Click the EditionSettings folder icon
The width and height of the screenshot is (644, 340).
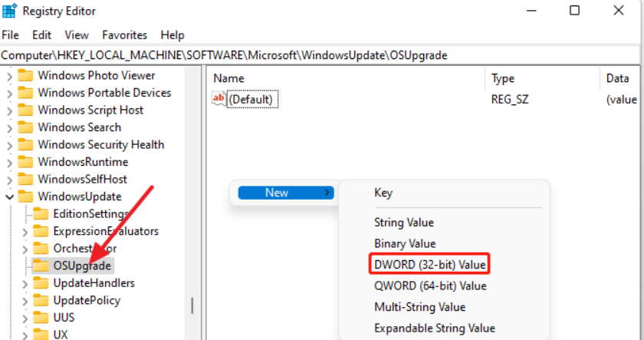41,213
